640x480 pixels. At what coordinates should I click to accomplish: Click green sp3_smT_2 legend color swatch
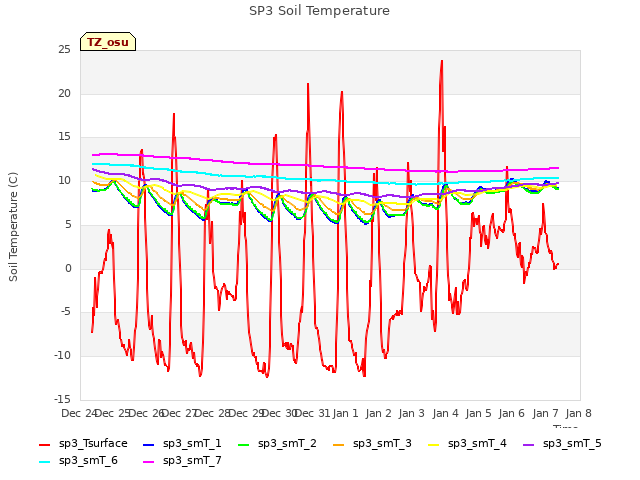[x=244, y=445]
